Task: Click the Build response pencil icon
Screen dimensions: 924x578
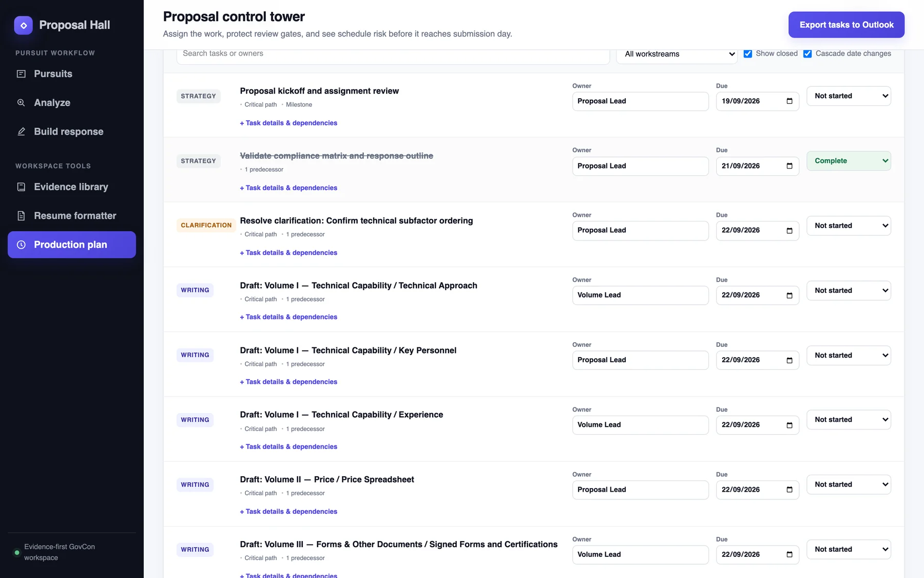Action: [21, 132]
